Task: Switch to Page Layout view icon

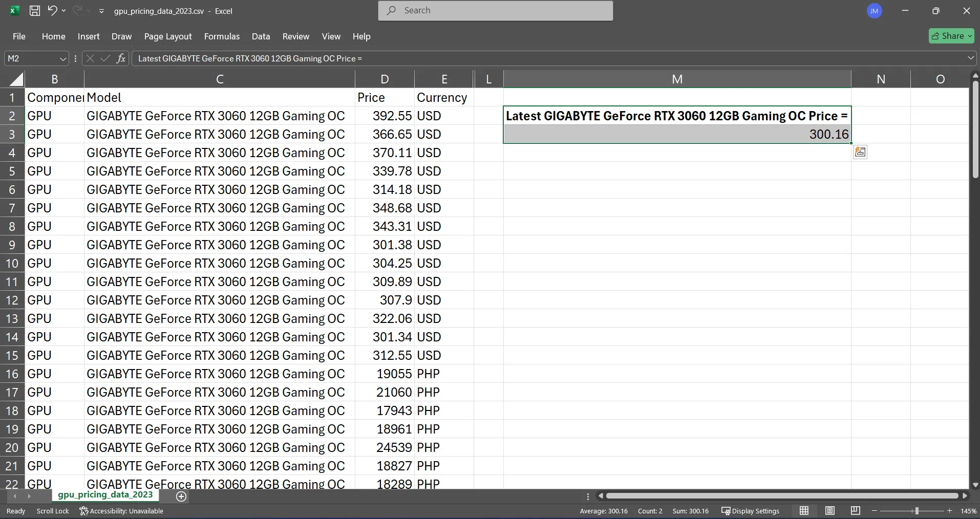Action: 829,511
